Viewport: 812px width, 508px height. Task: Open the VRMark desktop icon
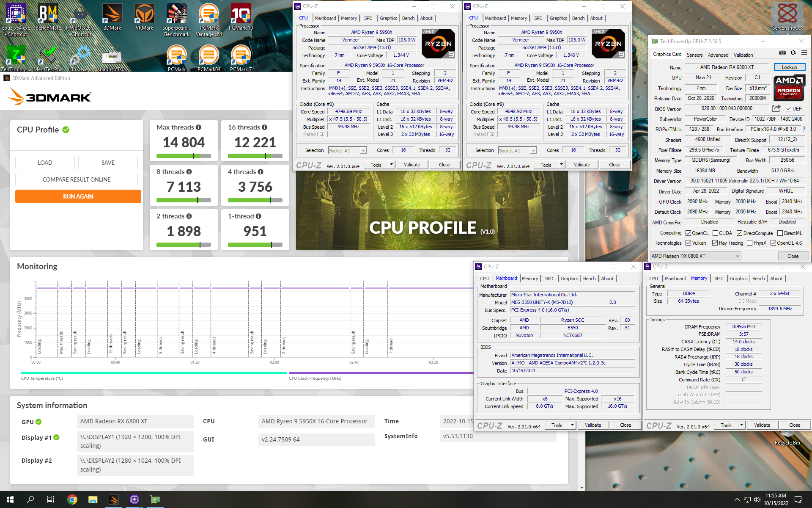[x=145, y=17]
